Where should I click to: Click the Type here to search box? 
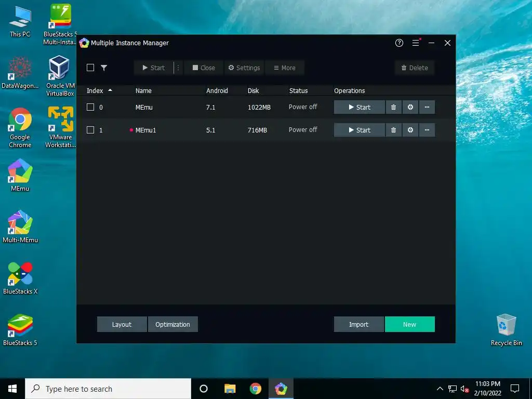[x=108, y=389]
